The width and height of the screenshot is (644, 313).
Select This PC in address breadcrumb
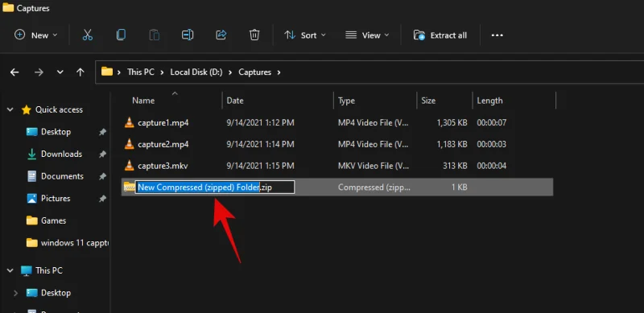tap(140, 72)
